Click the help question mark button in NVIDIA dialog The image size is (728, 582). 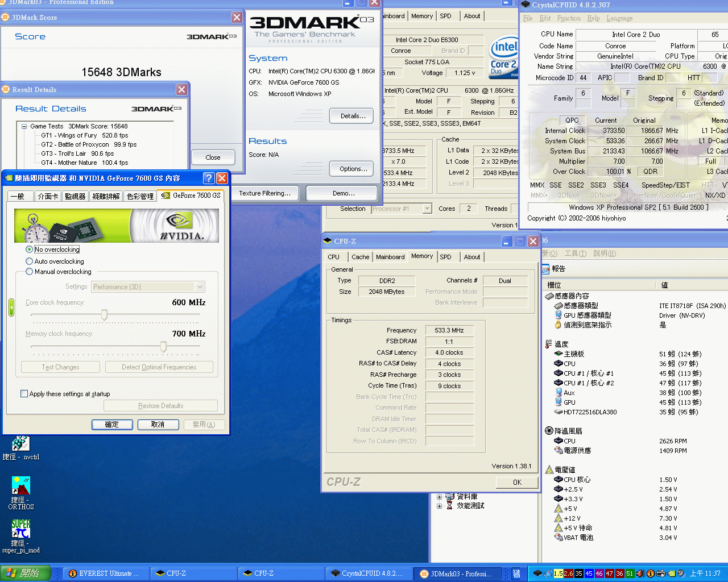(x=209, y=178)
